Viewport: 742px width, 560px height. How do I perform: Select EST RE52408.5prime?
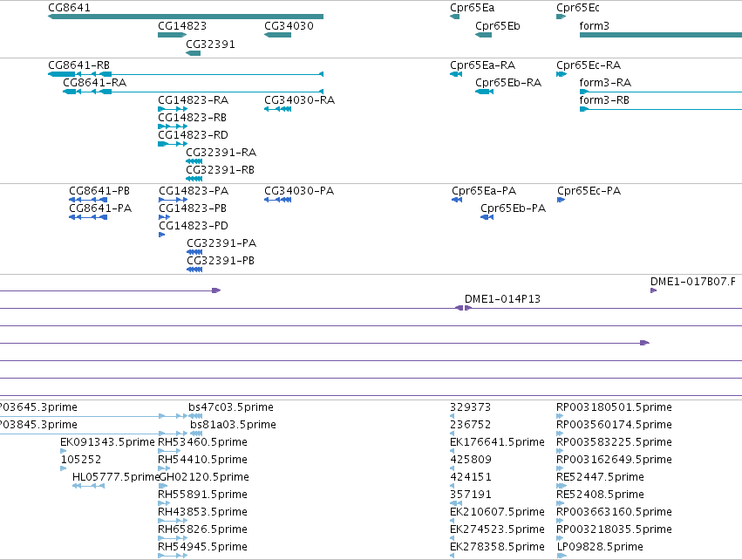point(561,503)
